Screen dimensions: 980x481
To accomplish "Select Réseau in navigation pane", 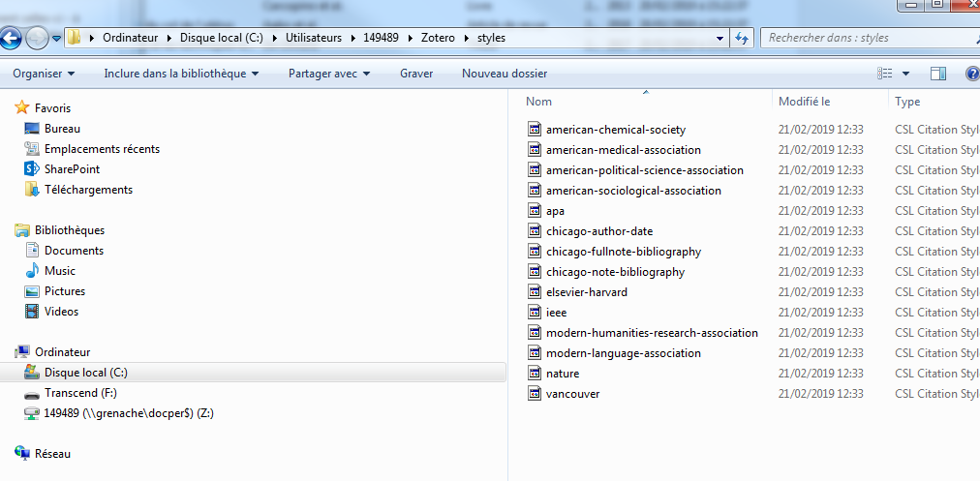I will (x=52, y=454).
